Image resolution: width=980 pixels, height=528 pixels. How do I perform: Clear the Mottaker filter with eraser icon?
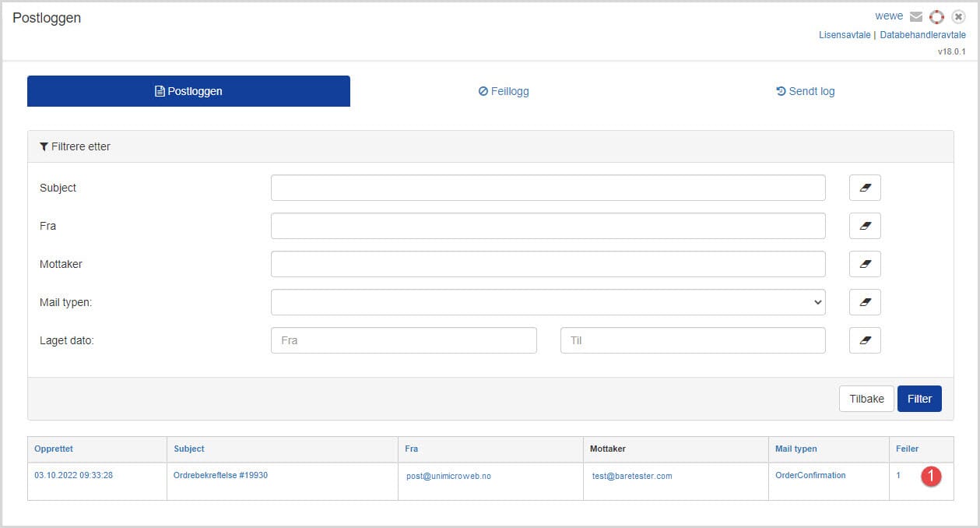(x=865, y=264)
